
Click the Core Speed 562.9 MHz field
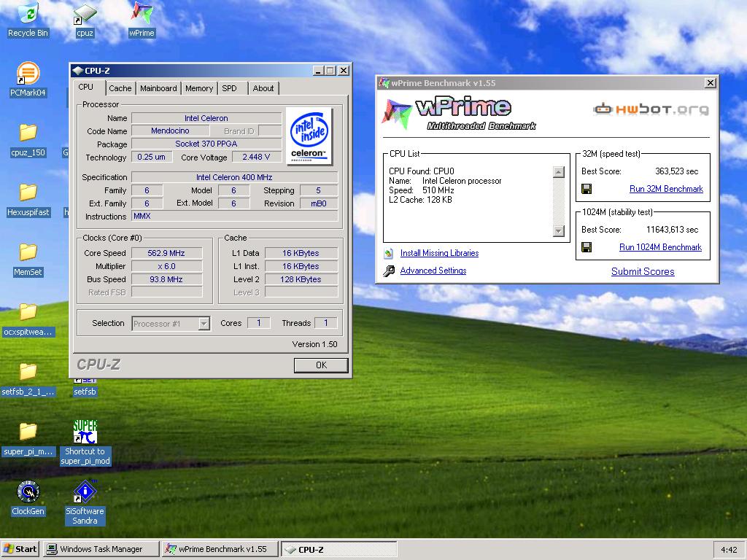pyautogui.click(x=166, y=253)
